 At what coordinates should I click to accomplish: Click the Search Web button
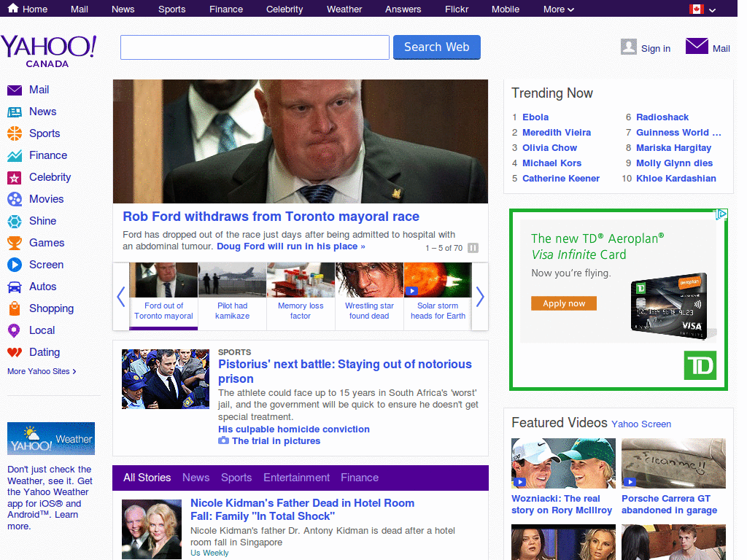tap(436, 47)
